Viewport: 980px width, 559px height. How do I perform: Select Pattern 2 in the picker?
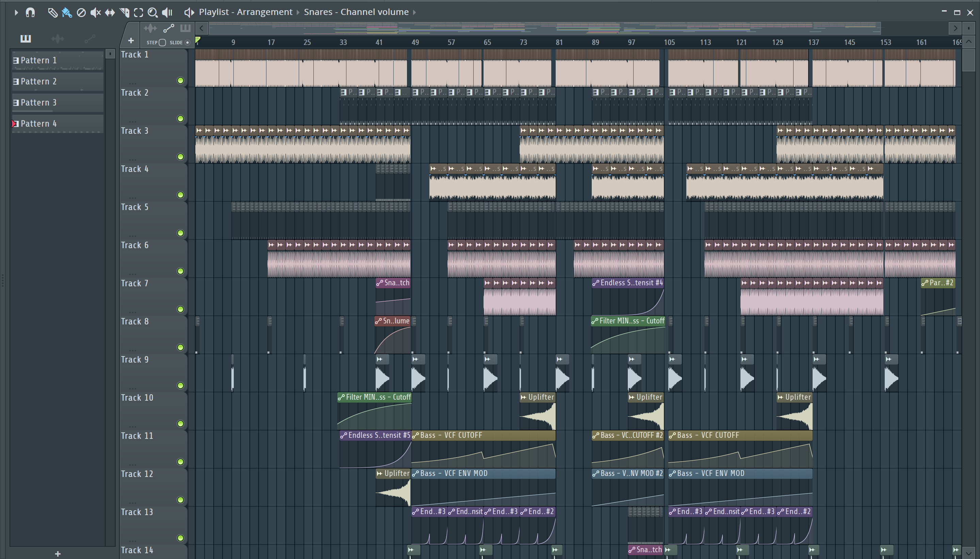pos(58,82)
